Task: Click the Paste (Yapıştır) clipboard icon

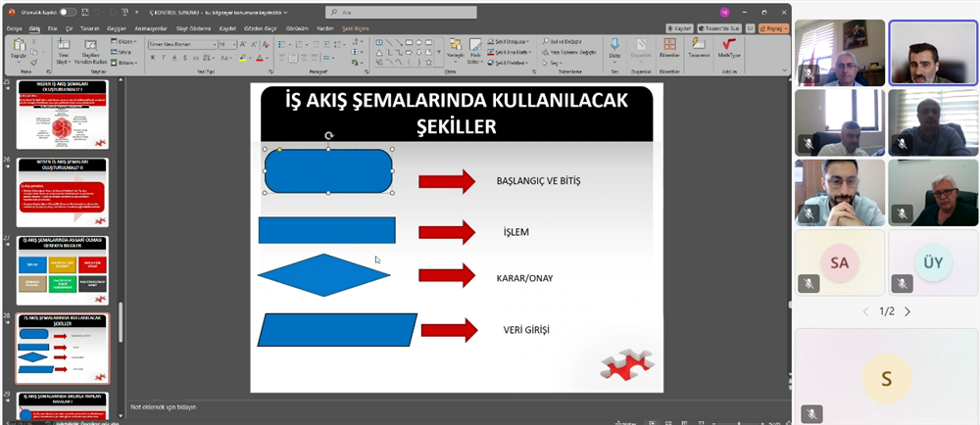Action: pyautogui.click(x=19, y=46)
